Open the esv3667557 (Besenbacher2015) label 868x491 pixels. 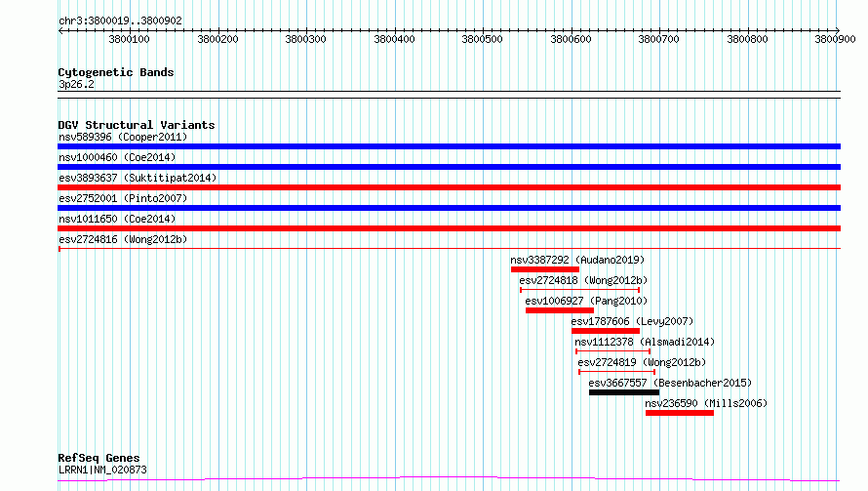tap(670, 383)
